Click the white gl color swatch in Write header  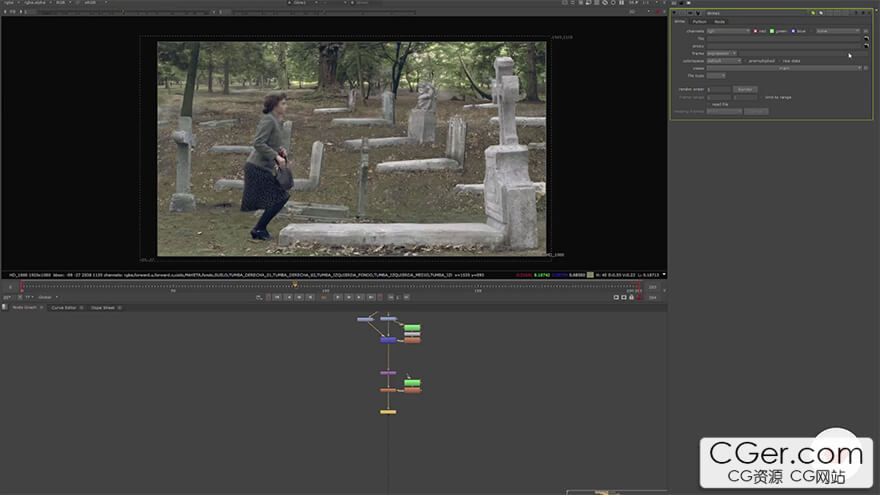point(821,13)
